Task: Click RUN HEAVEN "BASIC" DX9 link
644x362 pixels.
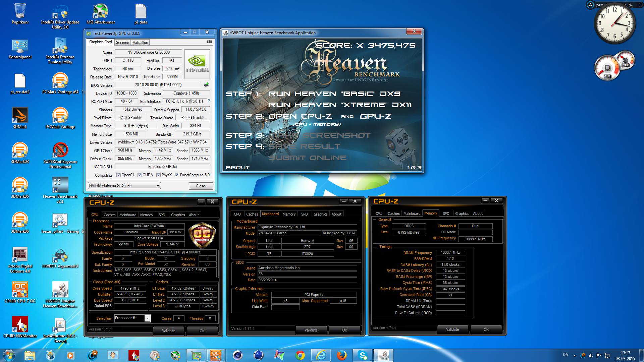Action: click(x=334, y=94)
